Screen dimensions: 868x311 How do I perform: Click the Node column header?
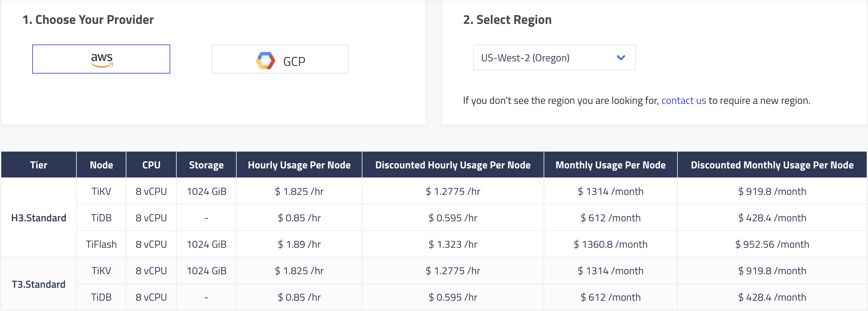[101, 165]
